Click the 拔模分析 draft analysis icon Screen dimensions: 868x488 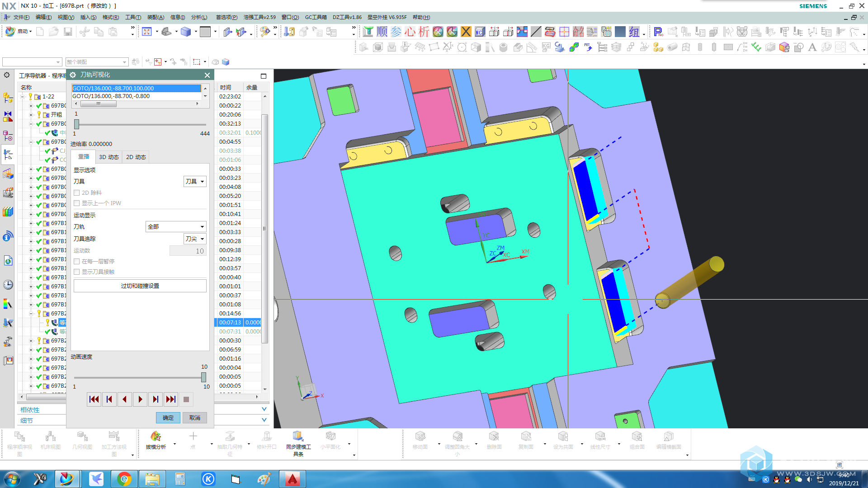(x=156, y=440)
